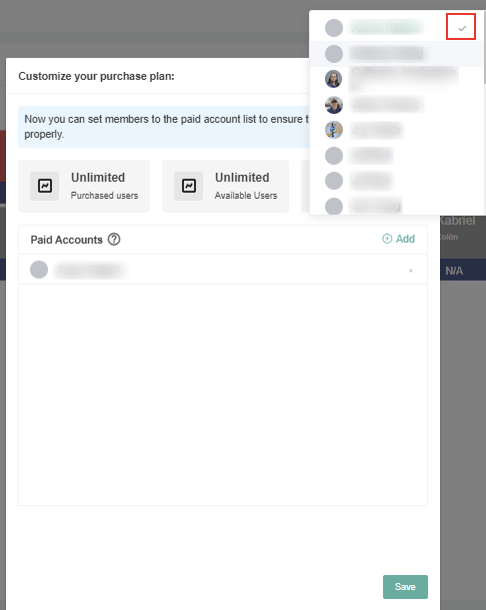
Task: Select the last partially visible member in the dropdown
Action: [397, 205]
